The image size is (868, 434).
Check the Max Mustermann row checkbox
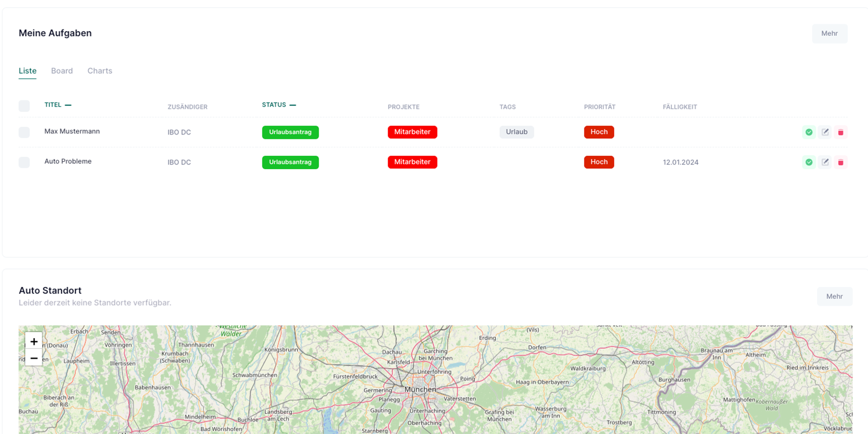click(x=24, y=132)
